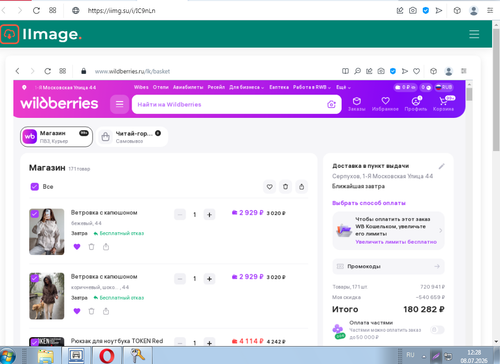Click Opera icon in taskbar
Viewport: 500px width, 364px height.
[107, 356]
